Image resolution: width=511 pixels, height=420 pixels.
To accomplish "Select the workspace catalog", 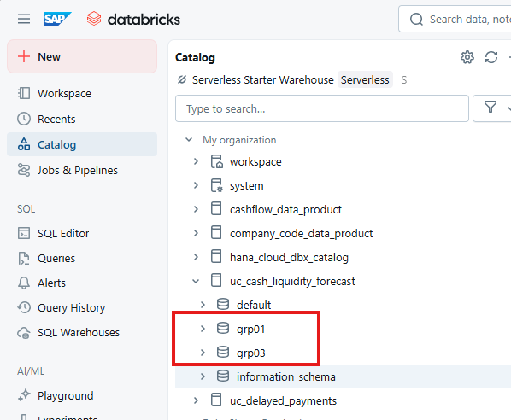I will [255, 162].
